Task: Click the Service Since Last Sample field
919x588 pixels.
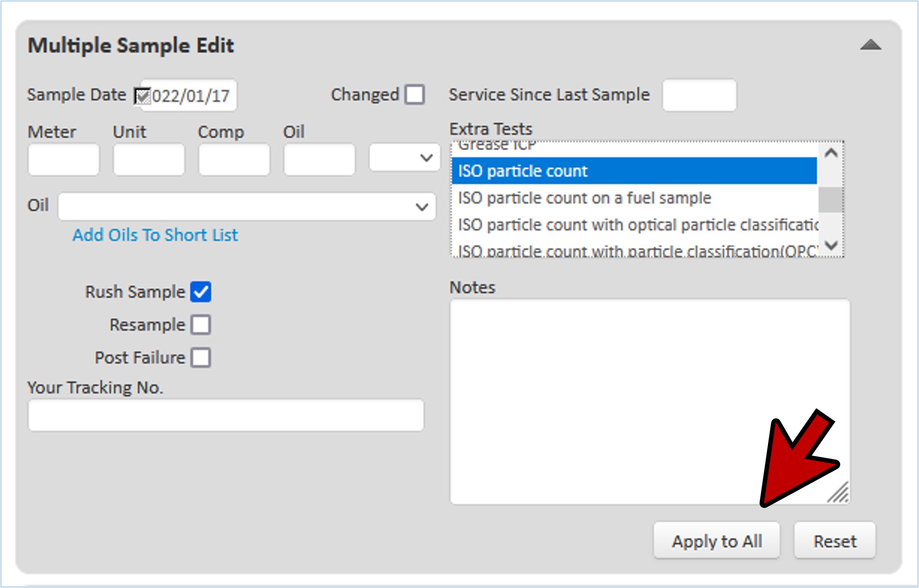Action: [x=699, y=95]
